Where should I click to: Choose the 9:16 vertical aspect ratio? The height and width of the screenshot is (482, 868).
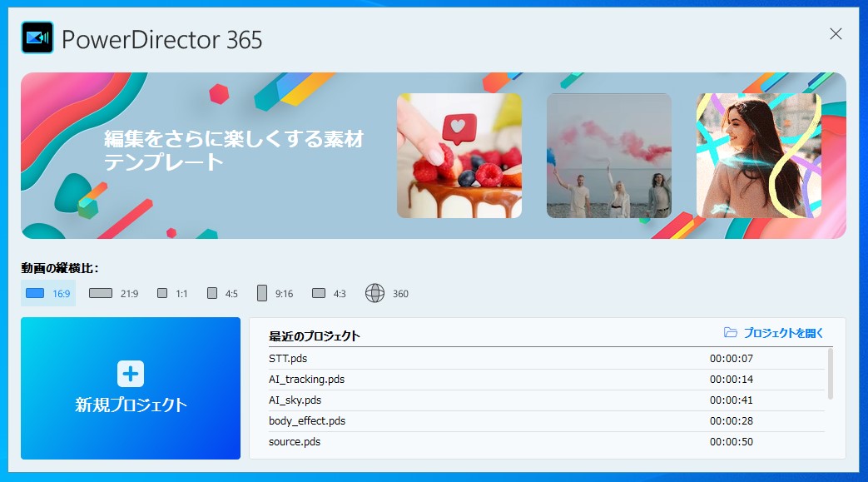pyautogui.click(x=275, y=294)
